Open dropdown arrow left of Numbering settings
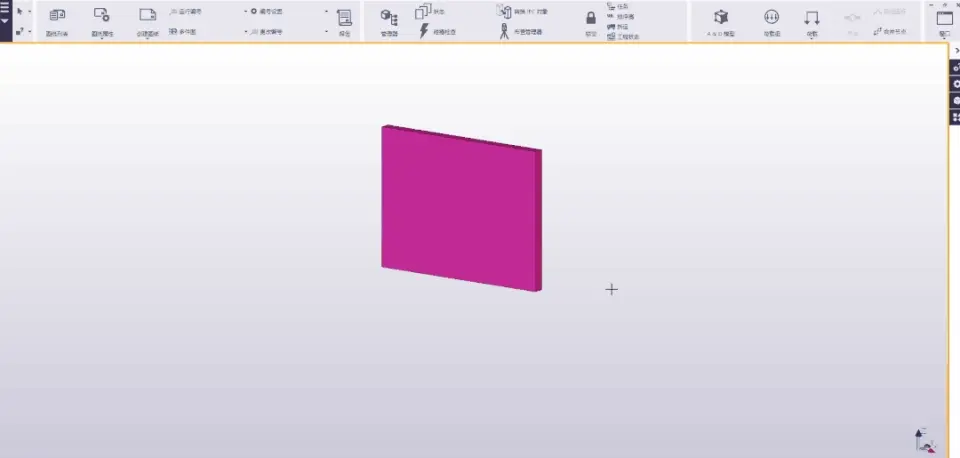 246,11
